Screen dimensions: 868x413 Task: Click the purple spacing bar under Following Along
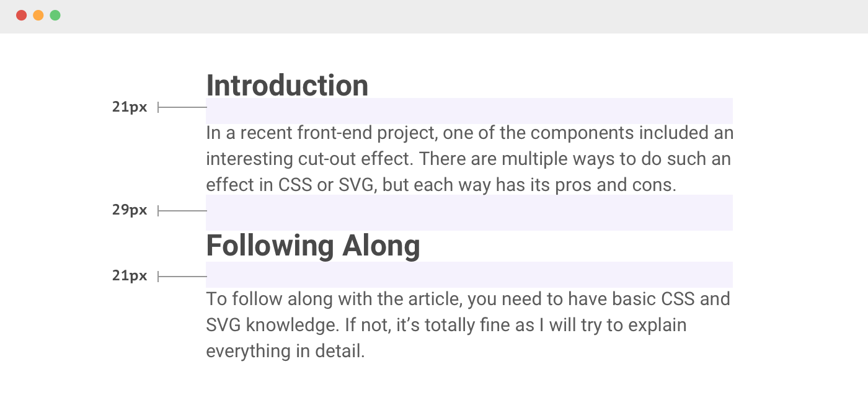coord(469,274)
